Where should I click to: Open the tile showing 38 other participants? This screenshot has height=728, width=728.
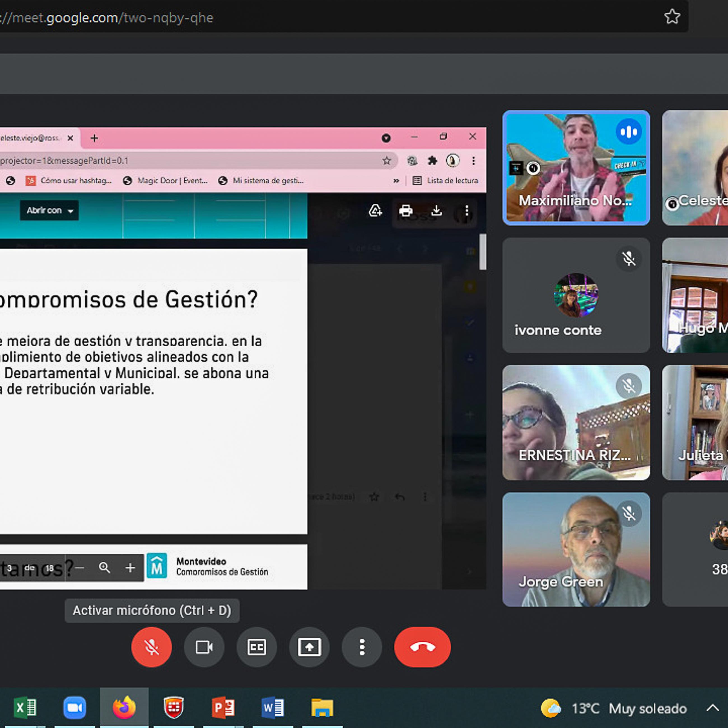(695, 550)
